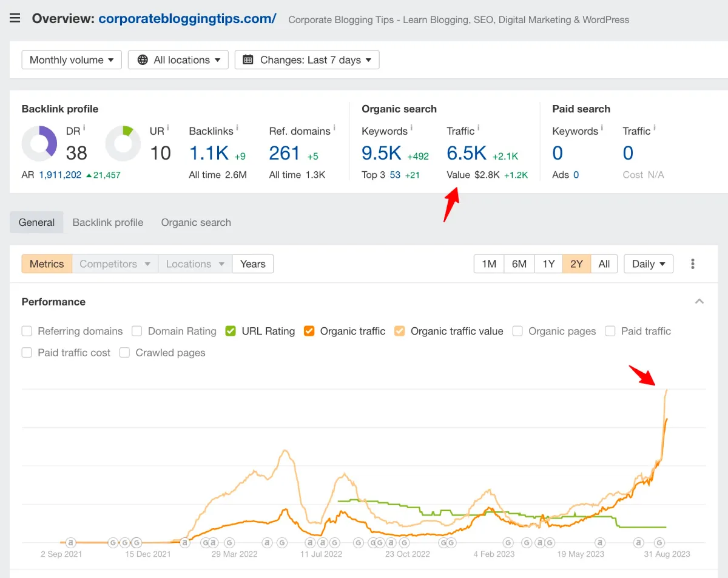Click the All time 1.3K domains value

(x=297, y=175)
